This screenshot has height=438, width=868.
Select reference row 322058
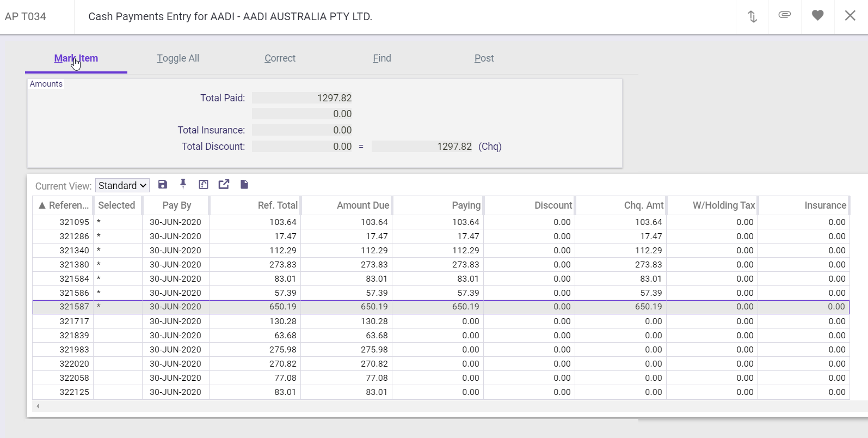441,378
